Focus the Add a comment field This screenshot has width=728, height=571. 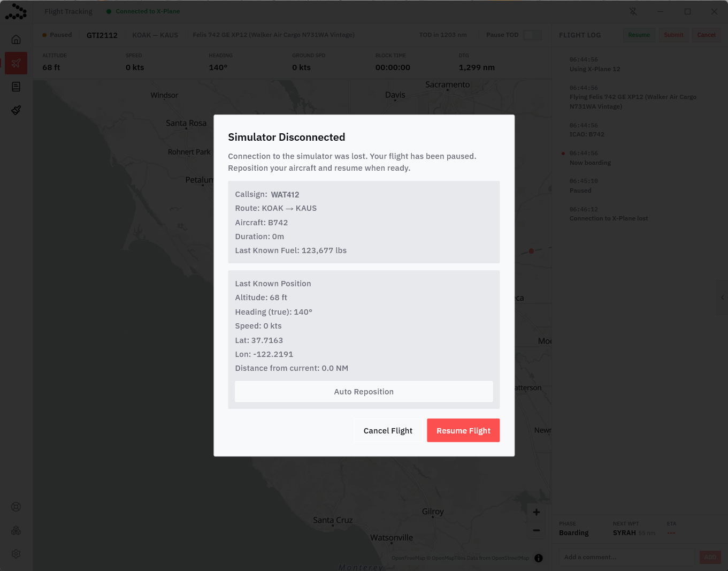[x=627, y=557]
